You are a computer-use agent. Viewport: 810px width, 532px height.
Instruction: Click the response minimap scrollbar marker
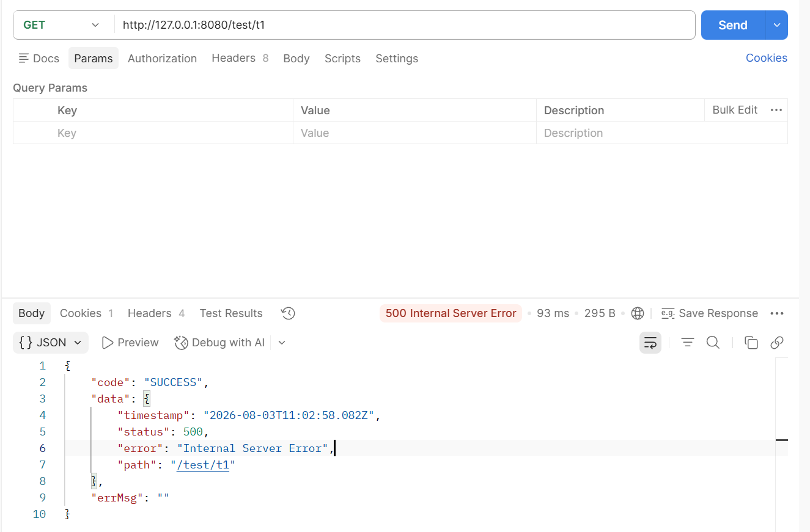[782, 440]
